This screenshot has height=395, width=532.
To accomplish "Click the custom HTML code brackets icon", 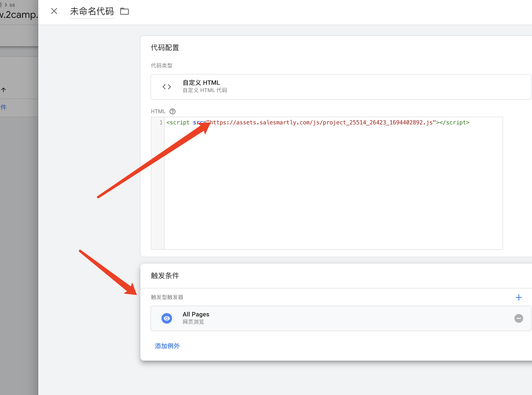I will (x=167, y=87).
